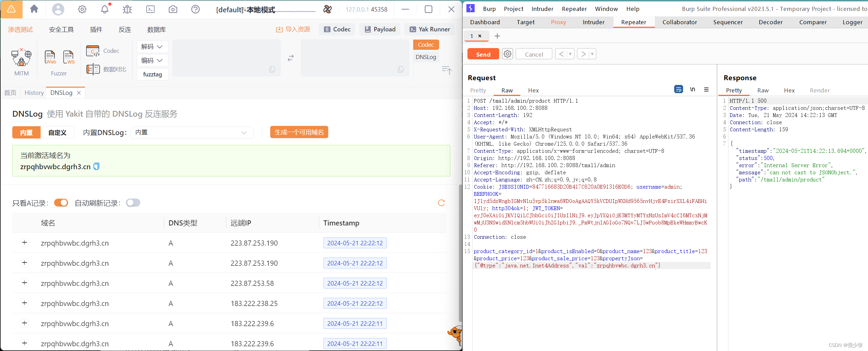Collapse the Yakit toolbar ribbon icon
Screen dimensions: 868x351
click(447, 70)
